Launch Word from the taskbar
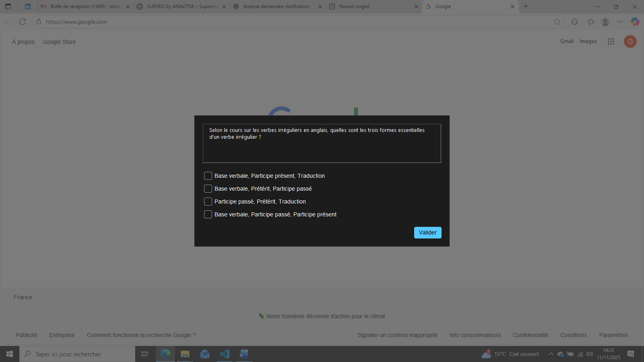Screen dimensions: 644x362 pyautogui.click(x=244, y=354)
